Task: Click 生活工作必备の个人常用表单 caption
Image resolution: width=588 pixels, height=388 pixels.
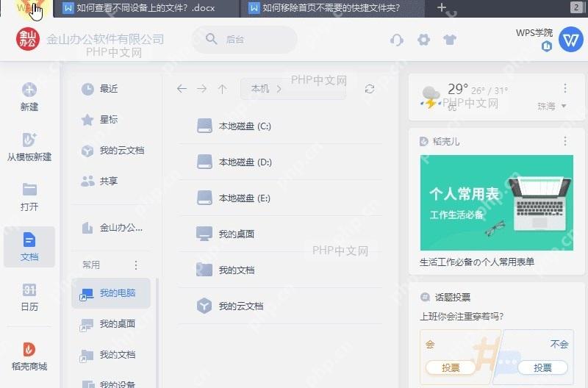Action: pos(476,262)
